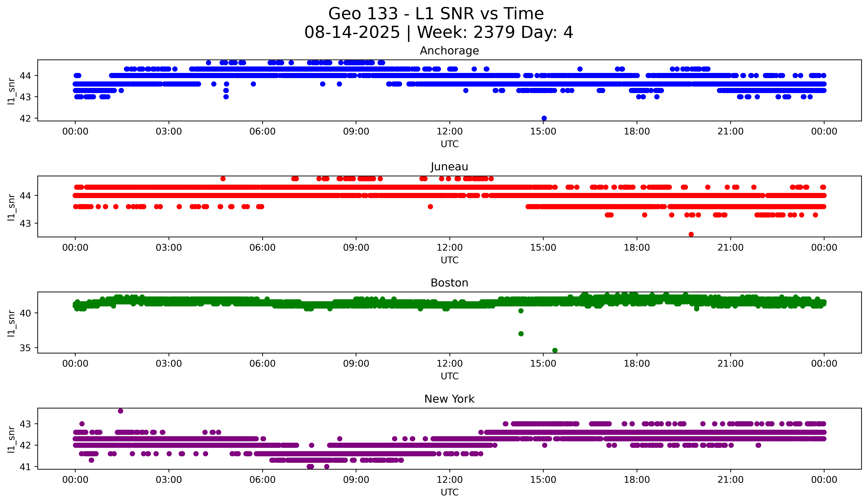Click the Juneau subplot title
The height and width of the screenshot is (504, 868).
[x=449, y=167]
